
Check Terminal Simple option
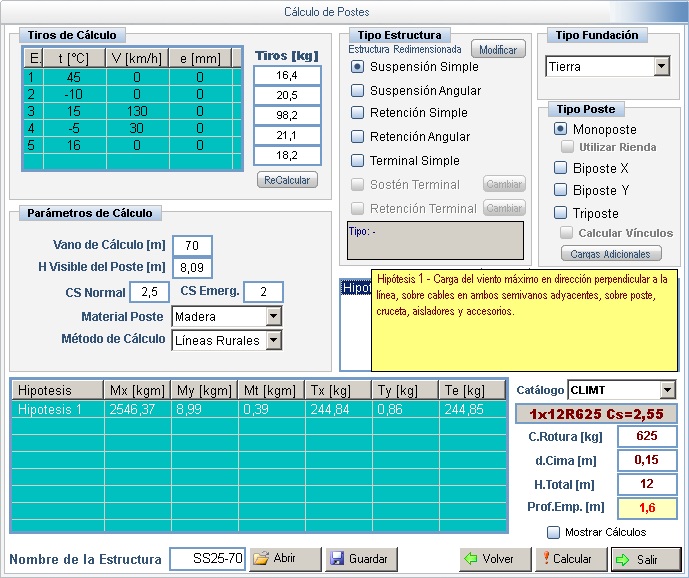coord(358,160)
